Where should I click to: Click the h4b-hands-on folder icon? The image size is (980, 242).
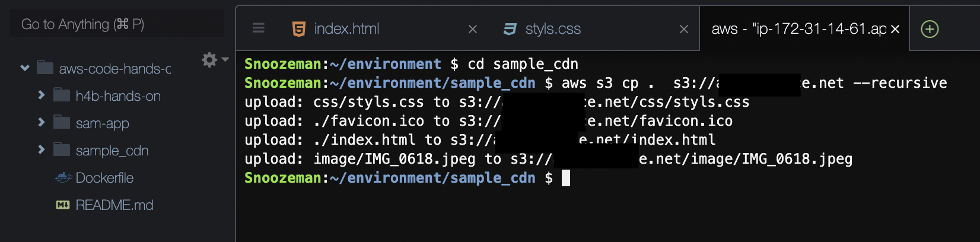(x=62, y=95)
